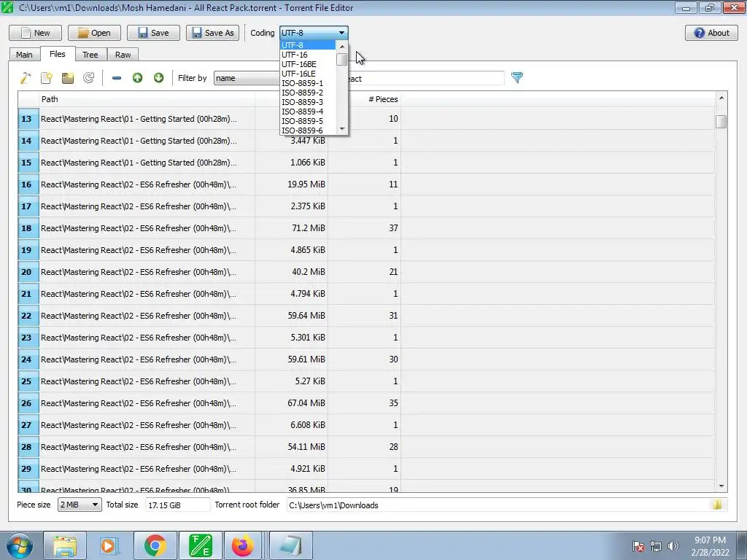Open the Filter by name dropdown

247,78
